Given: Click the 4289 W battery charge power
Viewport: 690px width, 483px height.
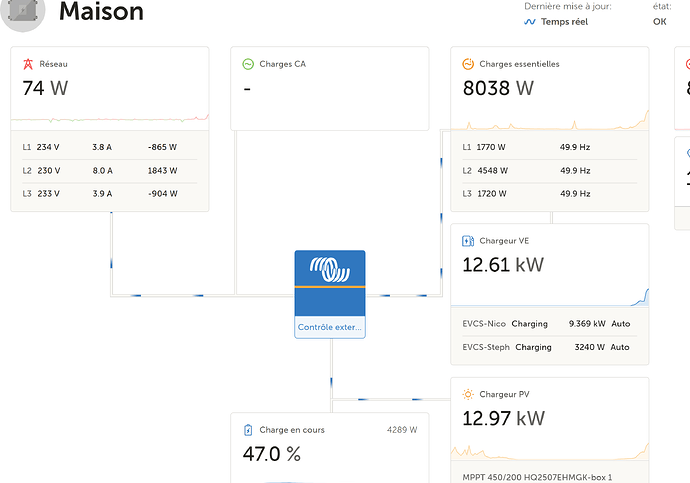Looking at the screenshot, I should [x=402, y=430].
